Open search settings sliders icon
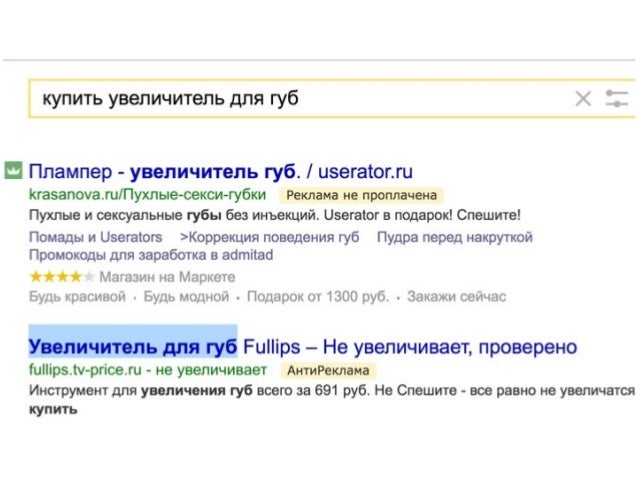This screenshot has height=479, width=638. click(x=617, y=98)
